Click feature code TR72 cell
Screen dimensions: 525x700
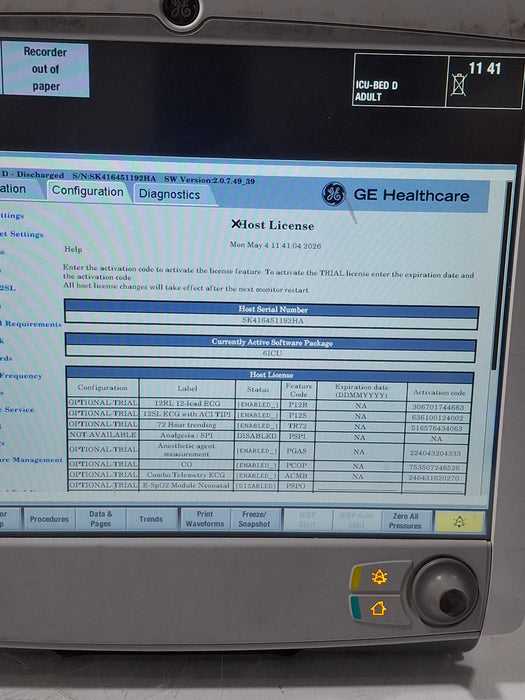coord(297,426)
